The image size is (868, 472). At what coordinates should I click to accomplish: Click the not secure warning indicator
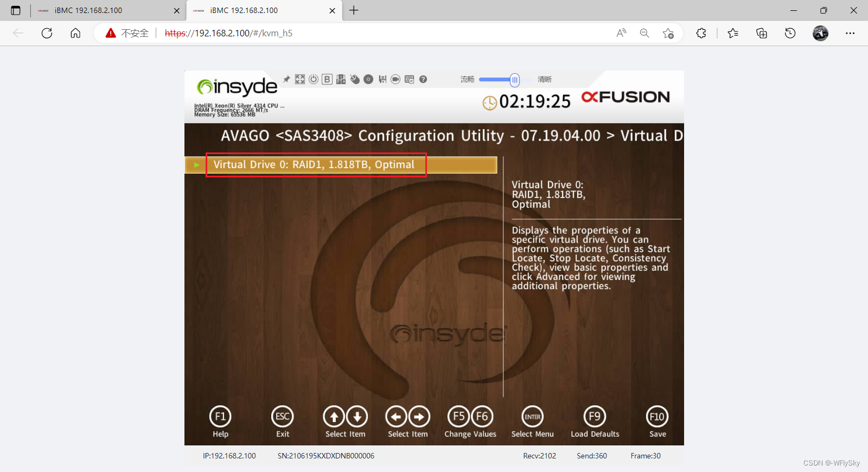[127, 33]
